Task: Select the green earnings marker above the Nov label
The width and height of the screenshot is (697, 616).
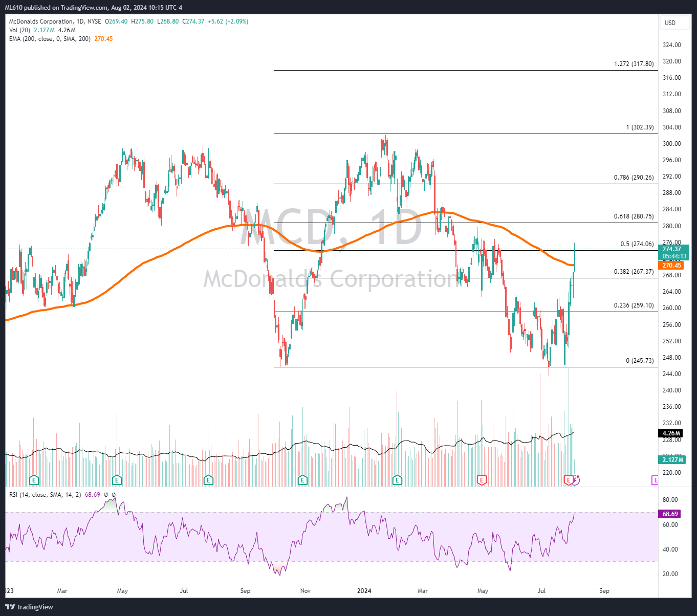Action: (303, 480)
